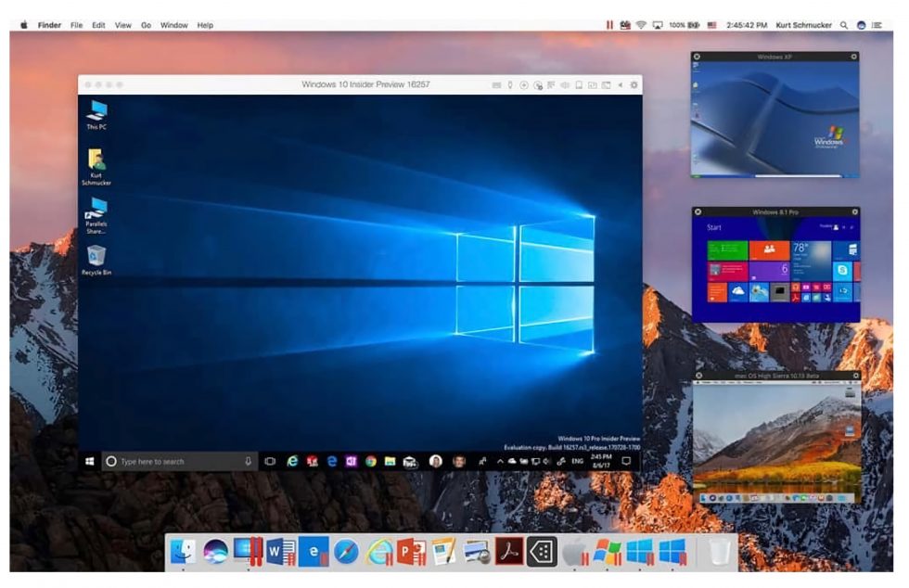Open File Explorer in Windows taskbar
The image size is (909, 588).
pos(390,462)
